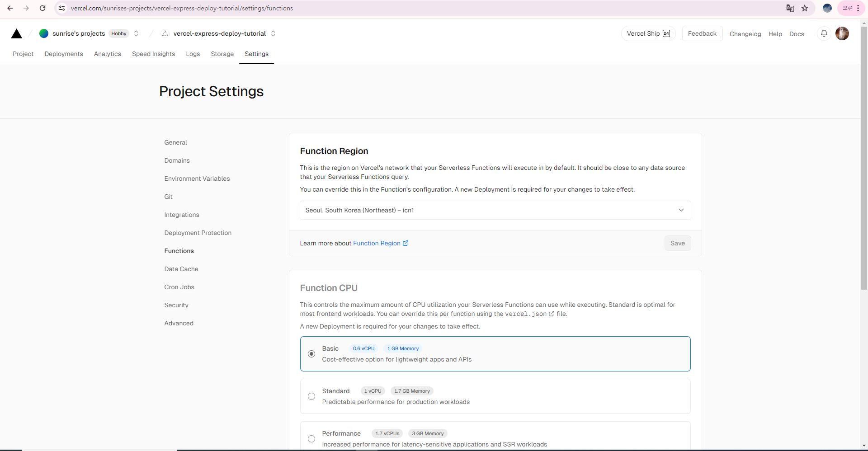Screen dimensions: 868x451
Task: Click the 1 vCPU badge
Action: 373,391
